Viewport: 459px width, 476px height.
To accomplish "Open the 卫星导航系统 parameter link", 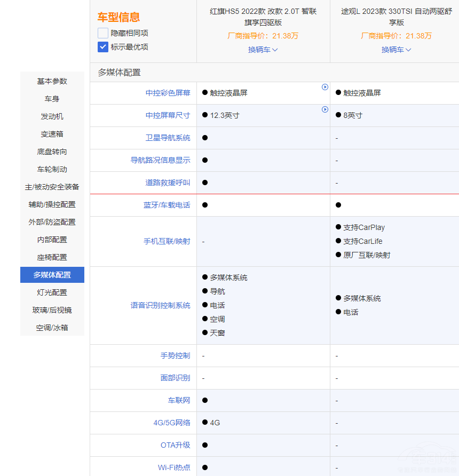I will coord(168,138).
